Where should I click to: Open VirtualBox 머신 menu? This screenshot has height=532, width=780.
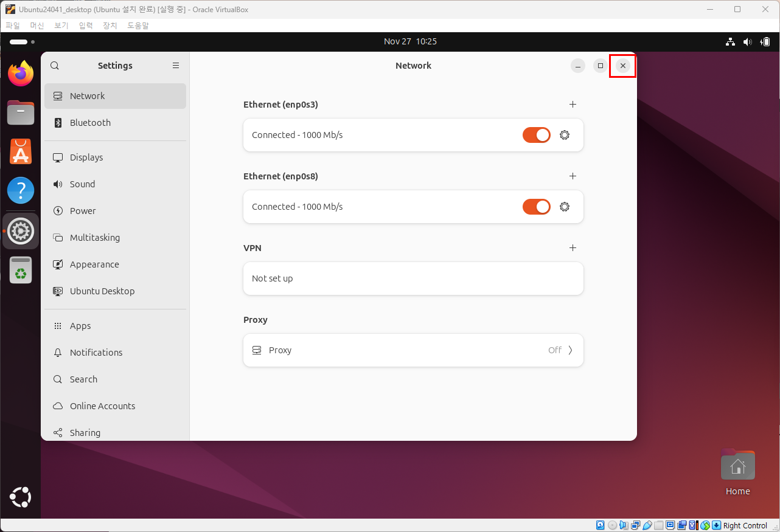coord(37,26)
